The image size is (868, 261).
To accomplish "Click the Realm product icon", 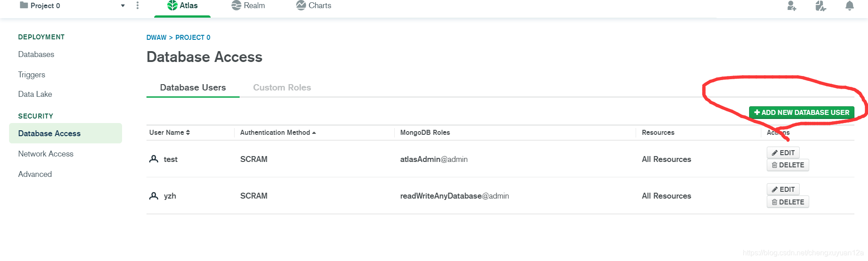I will pos(236,5).
